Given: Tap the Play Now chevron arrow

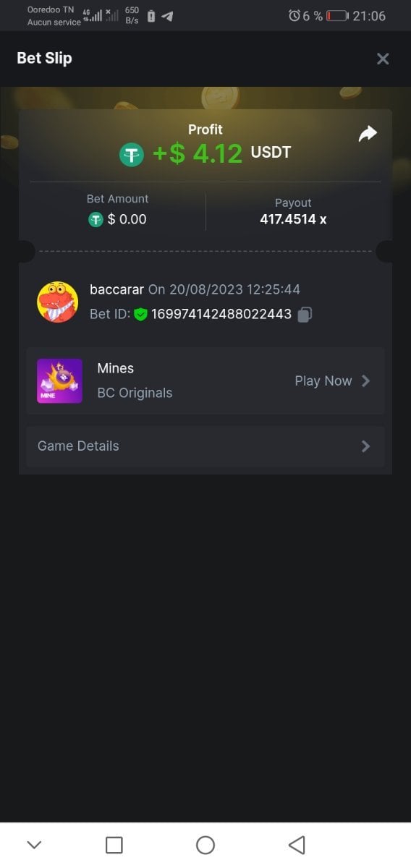Looking at the screenshot, I should coord(365,380).
